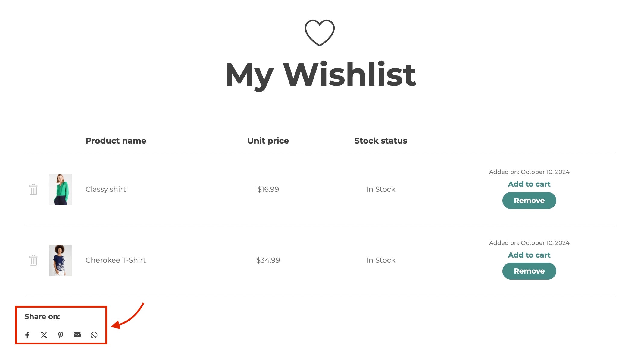The width and height of the screenshot is (644, 348).
Task: Open the Classy shirt product link
Action: [106, 189]
